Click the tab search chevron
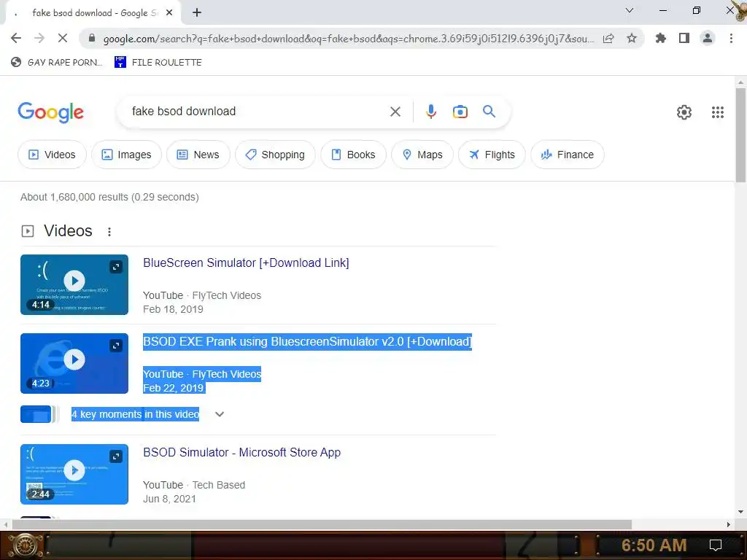 (x=630, y=10)
